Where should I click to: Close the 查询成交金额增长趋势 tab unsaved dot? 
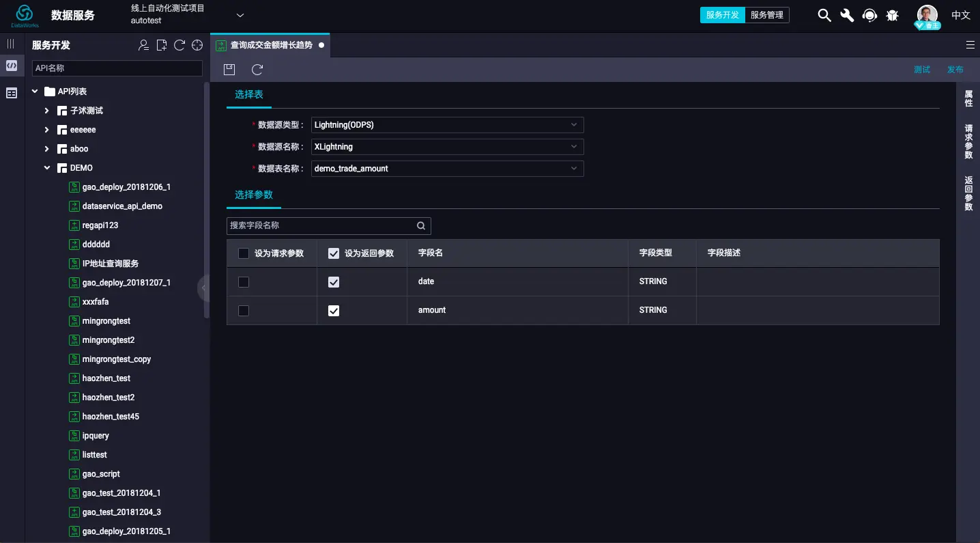pos(321,45)
